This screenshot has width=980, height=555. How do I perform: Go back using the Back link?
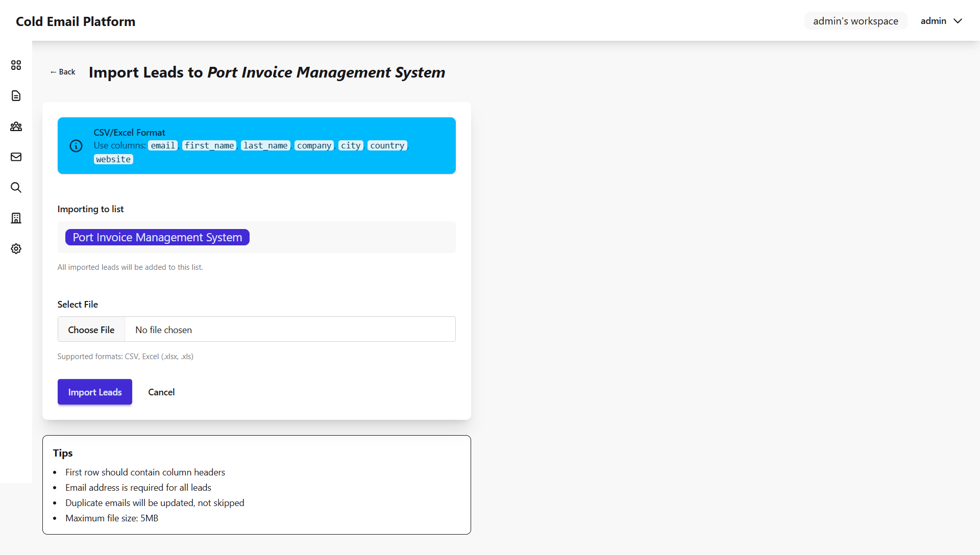(63, 72)
